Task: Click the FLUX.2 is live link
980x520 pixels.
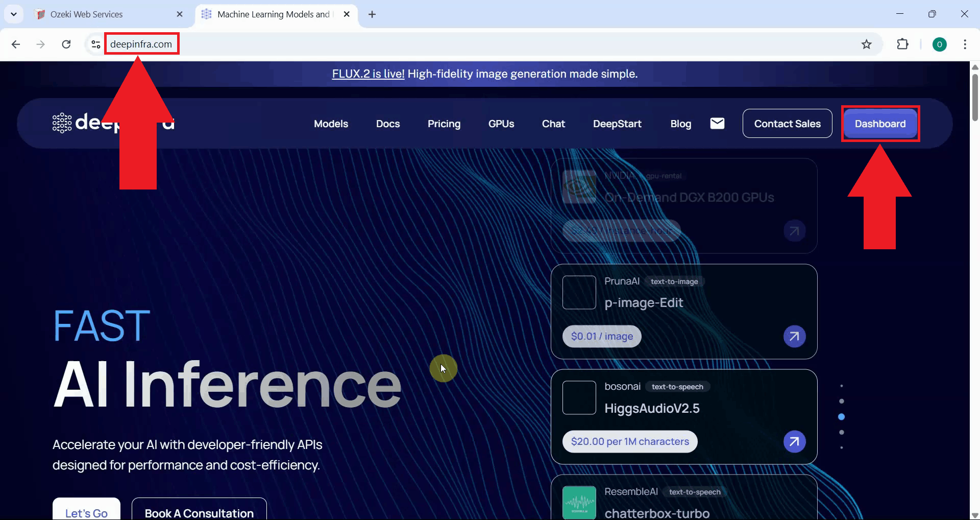Action: point(367,74)
